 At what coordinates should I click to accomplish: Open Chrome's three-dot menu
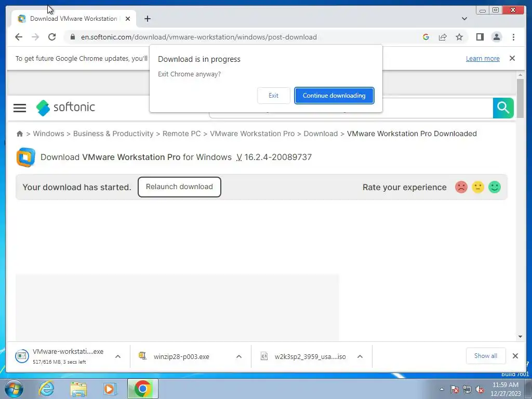513,37
